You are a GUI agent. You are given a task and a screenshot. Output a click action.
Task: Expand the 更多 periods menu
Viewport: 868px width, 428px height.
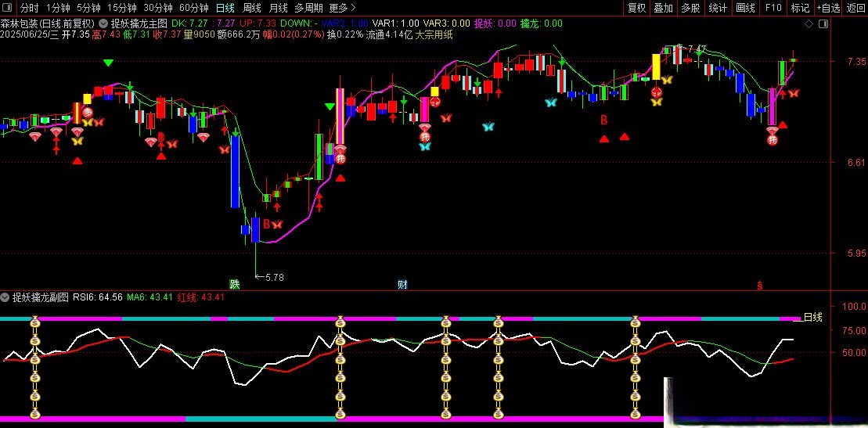pyautogui.click(x=338, y=8)
